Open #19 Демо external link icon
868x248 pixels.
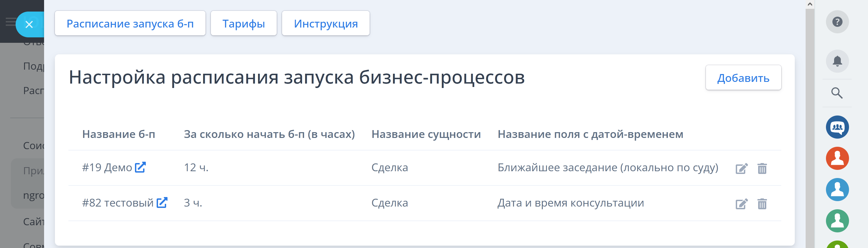point(140,167)
